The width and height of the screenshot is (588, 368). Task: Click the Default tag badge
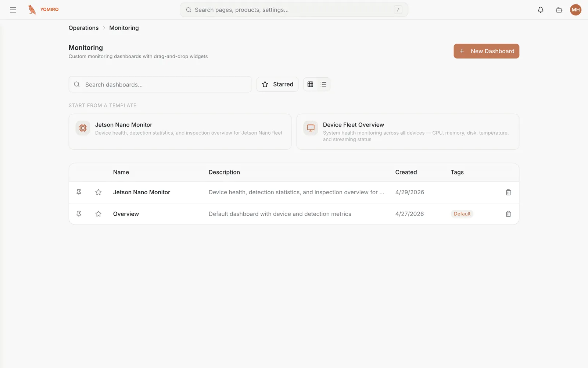pyautogui.click(x=462, y=214)
